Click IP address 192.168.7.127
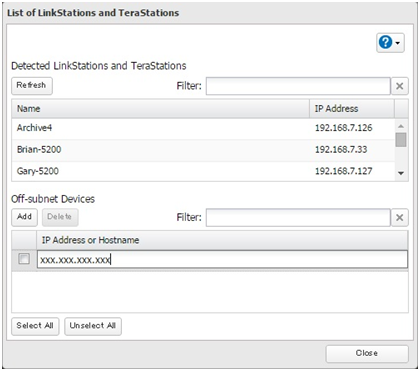The image size is (419, 370). pyautogui.click(x=344, y=171)
